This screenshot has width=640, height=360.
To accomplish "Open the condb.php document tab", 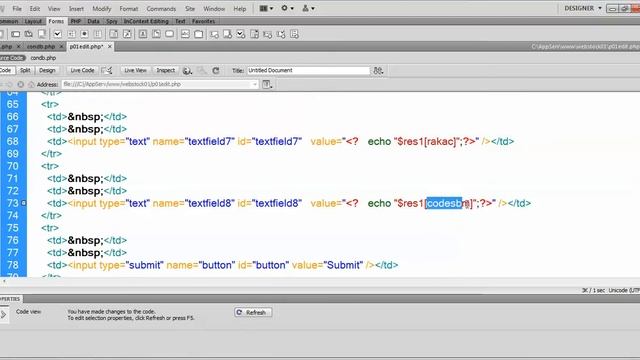I will point(41,47).
